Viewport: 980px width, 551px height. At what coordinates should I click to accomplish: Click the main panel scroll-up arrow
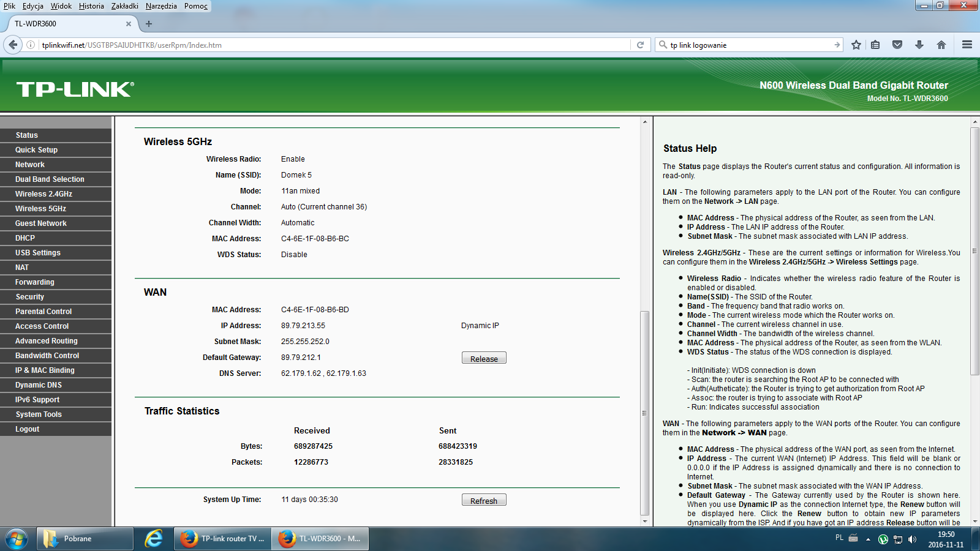[x=644, y=122]
